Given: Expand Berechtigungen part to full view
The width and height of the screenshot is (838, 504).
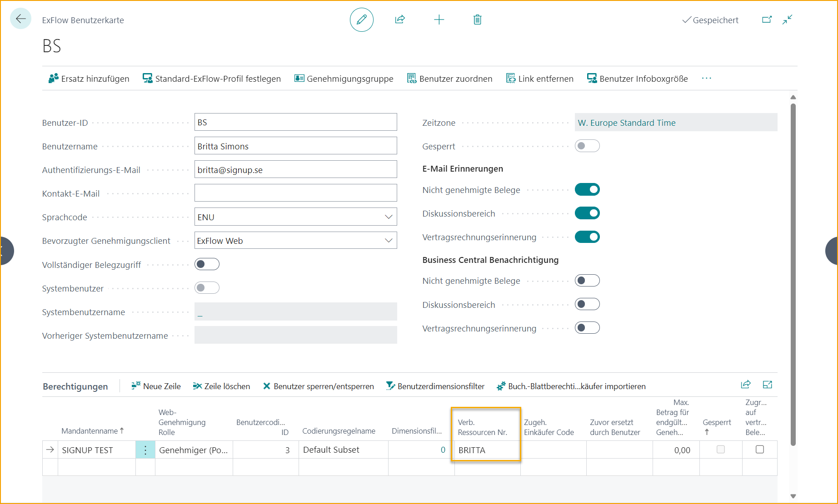Looking at the screenshot, I should point(768,385).
